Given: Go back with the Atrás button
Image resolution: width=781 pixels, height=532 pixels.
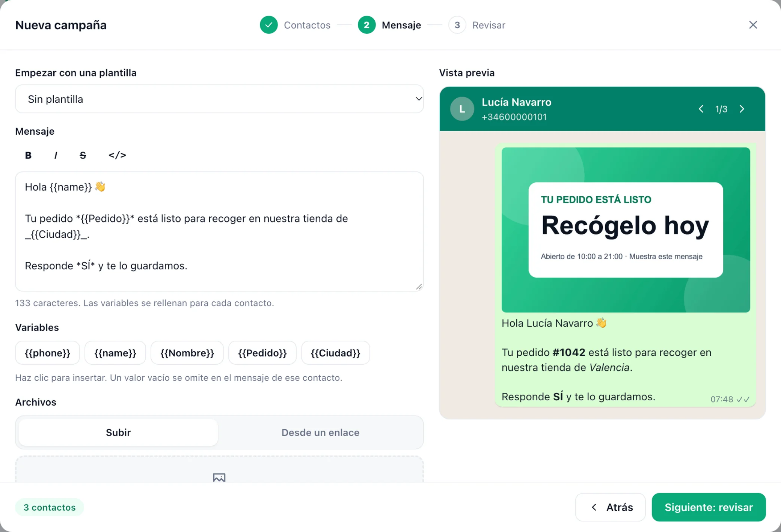Looking at the screenshot, I should click(x=611, y=507).
